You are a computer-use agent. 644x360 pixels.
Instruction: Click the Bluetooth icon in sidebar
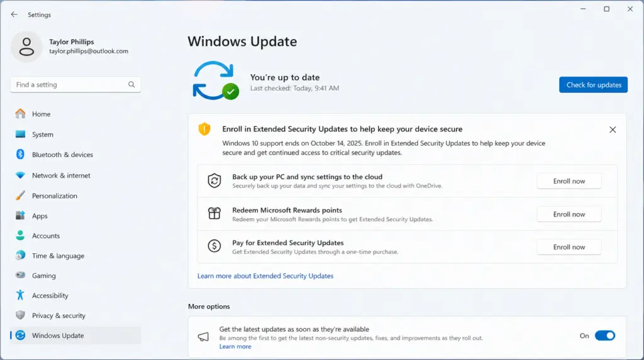pyautogui.click(x=20, y=155)
